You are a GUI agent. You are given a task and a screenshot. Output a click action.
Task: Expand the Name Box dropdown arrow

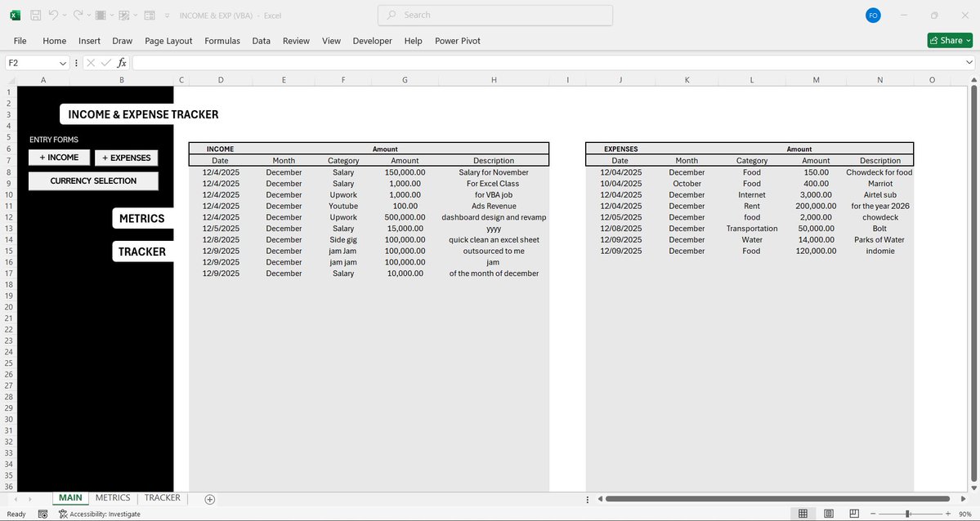[62, 63]
